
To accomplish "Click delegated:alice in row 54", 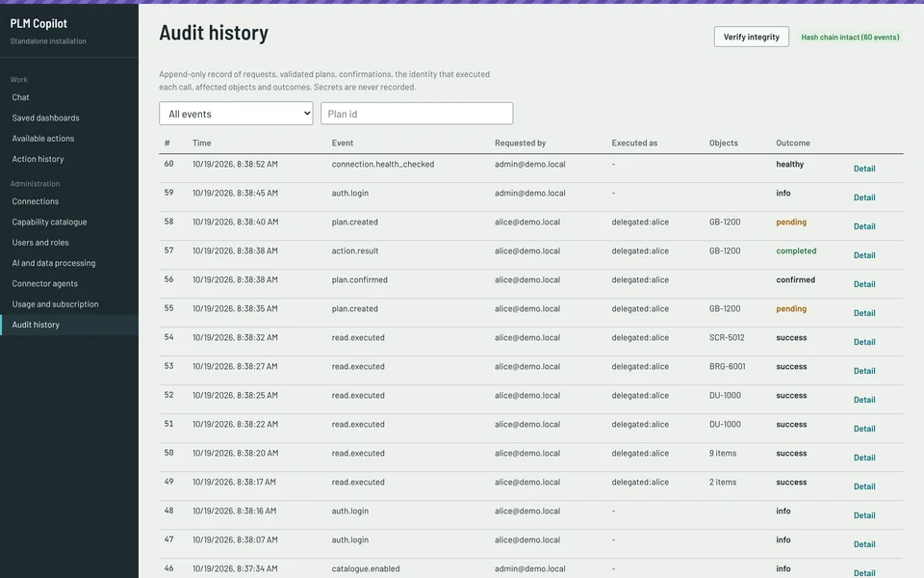I will pyautogui.click(x=640, y=337).
